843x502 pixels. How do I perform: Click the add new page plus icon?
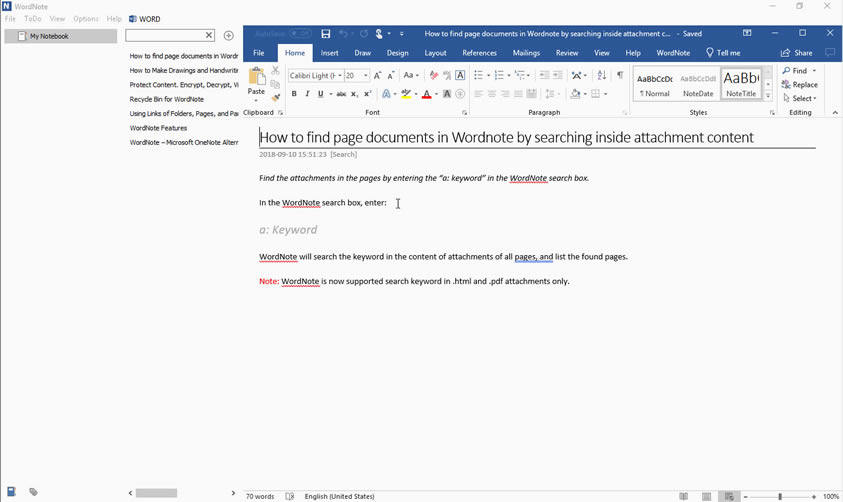coord(229,36)
